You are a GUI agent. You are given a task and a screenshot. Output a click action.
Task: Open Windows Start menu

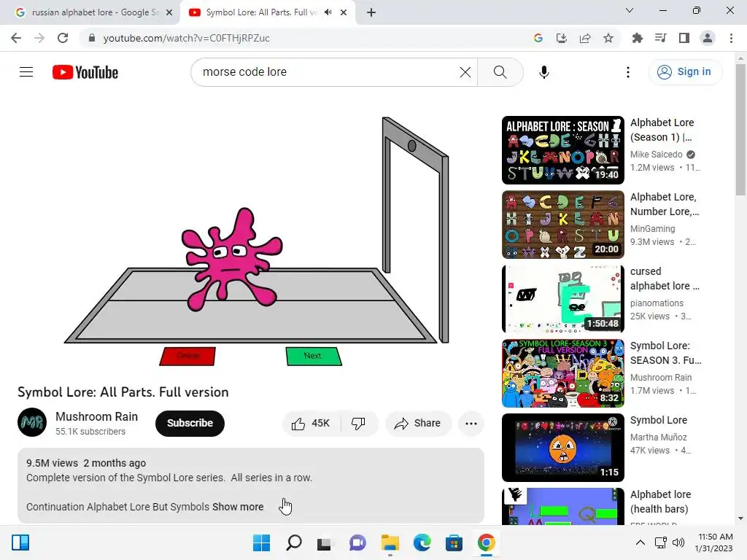point(261,542)
